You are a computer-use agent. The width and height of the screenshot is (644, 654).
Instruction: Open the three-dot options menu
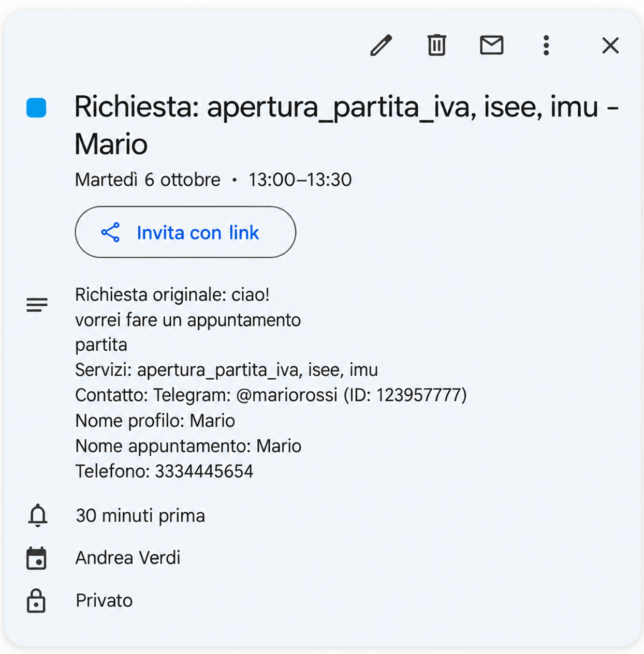point(546,46)
